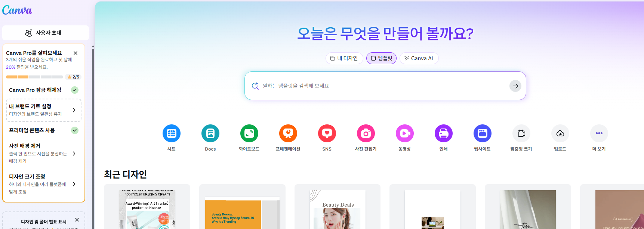Switch to the 템플릿 tab

(381, 58)
